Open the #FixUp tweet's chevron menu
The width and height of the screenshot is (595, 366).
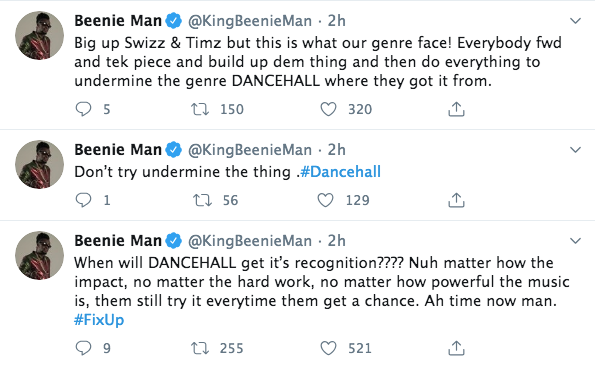[576, 240]
